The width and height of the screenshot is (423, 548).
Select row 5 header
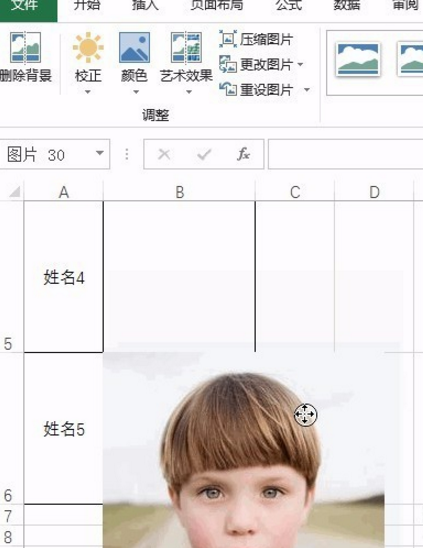12,276
